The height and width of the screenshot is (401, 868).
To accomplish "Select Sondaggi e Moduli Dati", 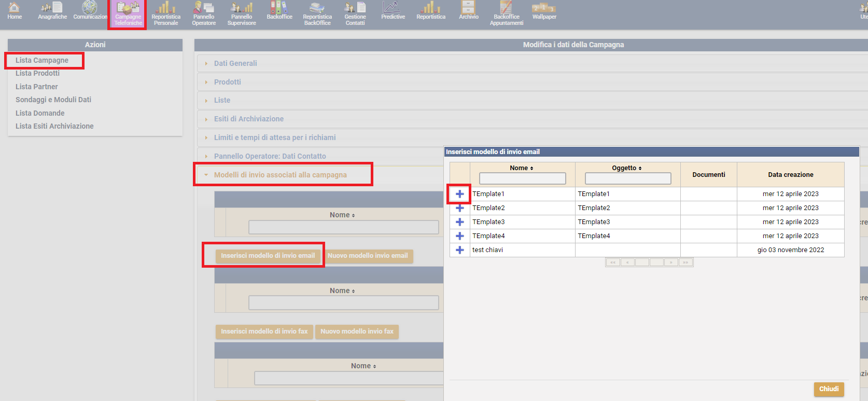I will click(53, 100).
